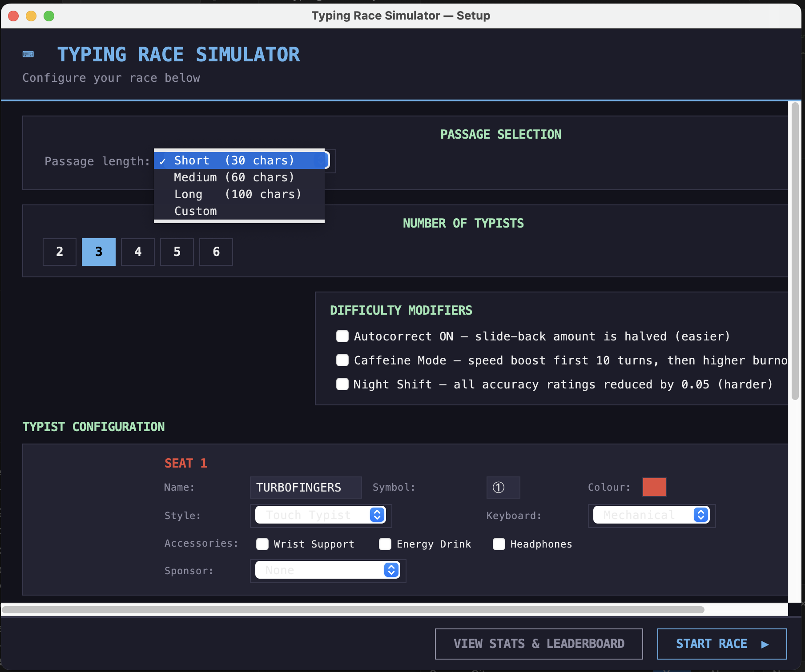Screen dimensions: 805x672
Task: Set number of typists to 6
Action: pos(216,252)
